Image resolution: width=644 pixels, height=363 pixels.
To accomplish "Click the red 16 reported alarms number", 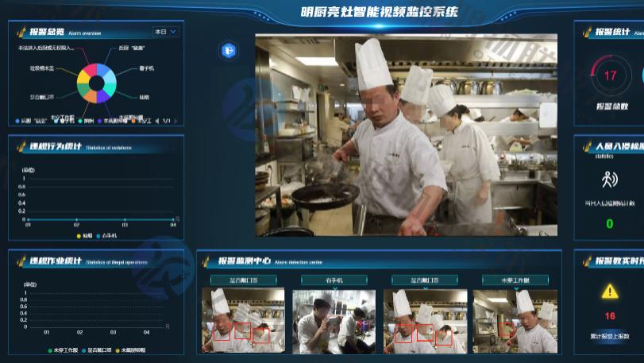I will (x=610, y=316).
